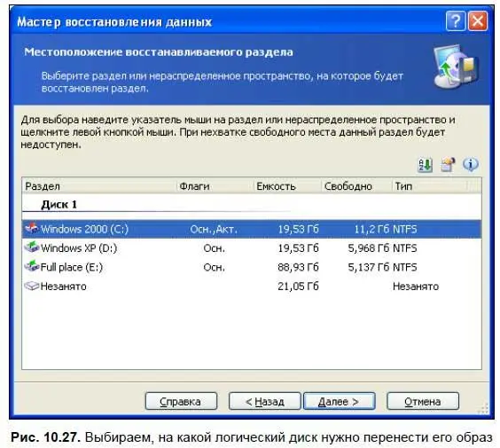Click the question mark help title button
The width and height of the screenshot is (500, 448).
pyautogui.click(x=455, y=21)
